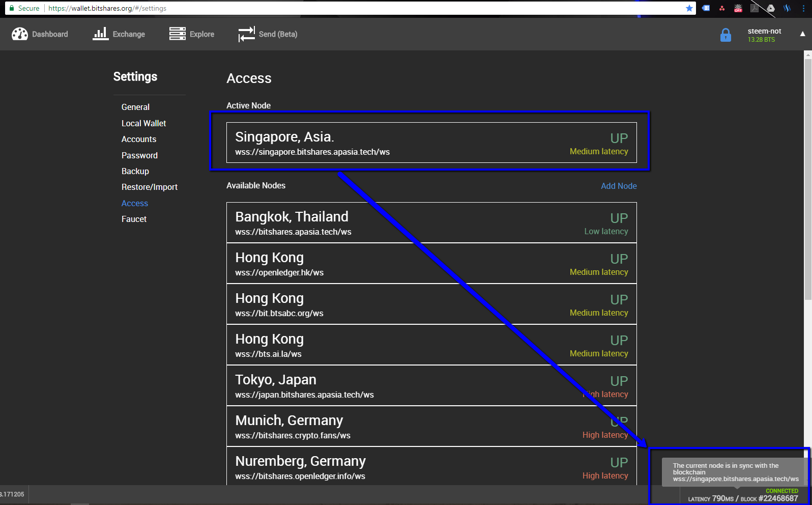Click the Exchange navigation label
812x505 pixels.
click(x=129, y=34)
